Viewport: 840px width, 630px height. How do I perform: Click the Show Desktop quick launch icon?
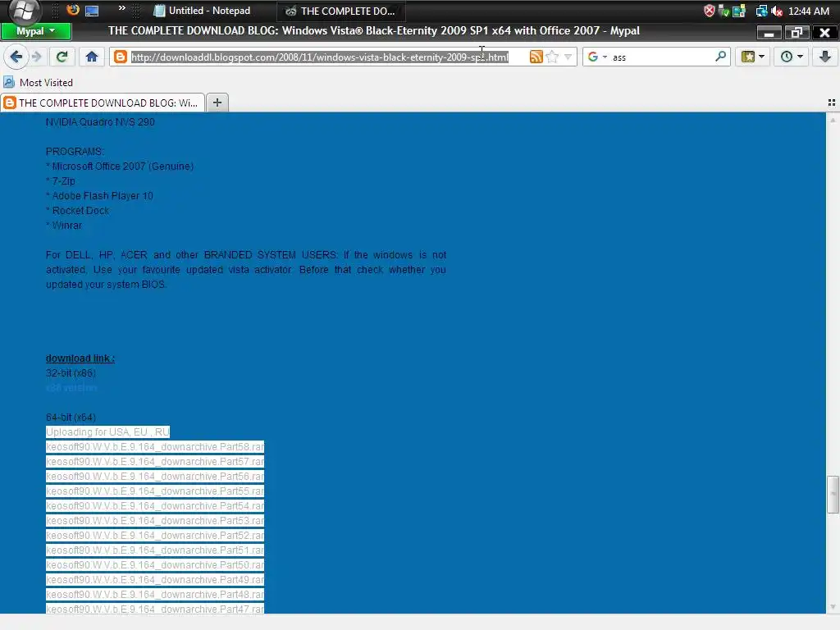click(92, 11)
